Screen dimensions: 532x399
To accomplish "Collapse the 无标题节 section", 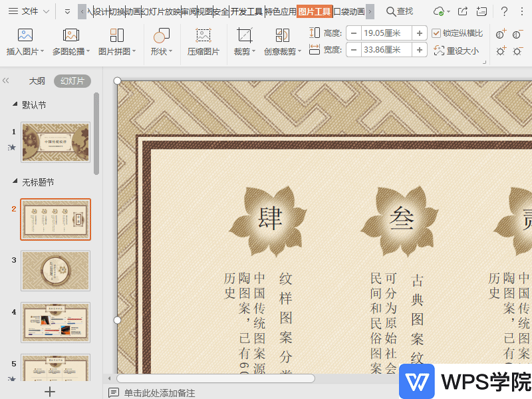I will 15,181.
